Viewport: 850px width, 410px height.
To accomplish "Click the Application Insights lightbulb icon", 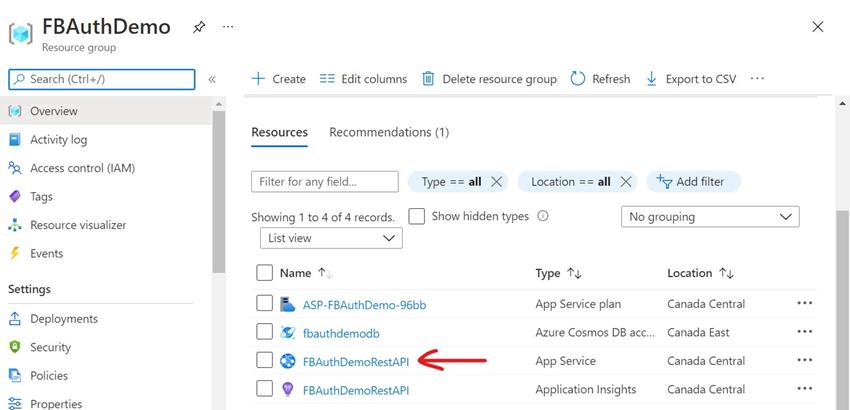I will [x=287, y=389].
